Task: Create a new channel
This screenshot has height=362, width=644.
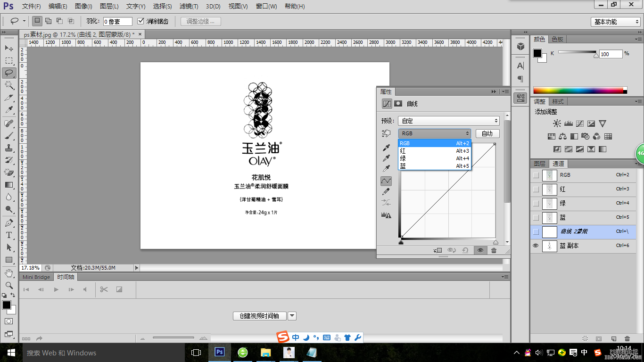Action: tap(613, 338)
